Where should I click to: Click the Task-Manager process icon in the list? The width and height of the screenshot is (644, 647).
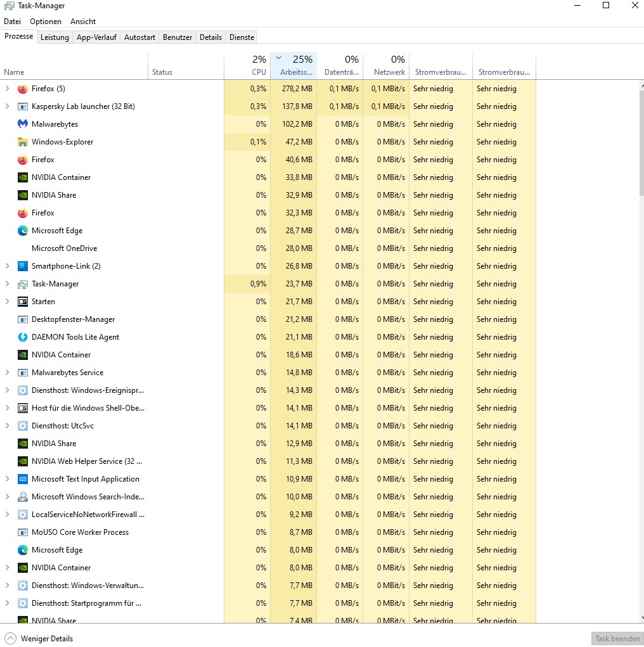(23, 284)
